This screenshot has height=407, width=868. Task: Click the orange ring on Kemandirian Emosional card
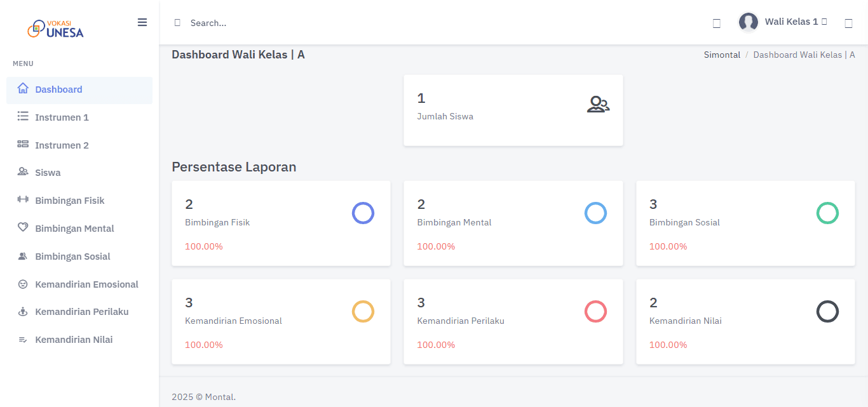pyautogui.click(x=363, y=311)
